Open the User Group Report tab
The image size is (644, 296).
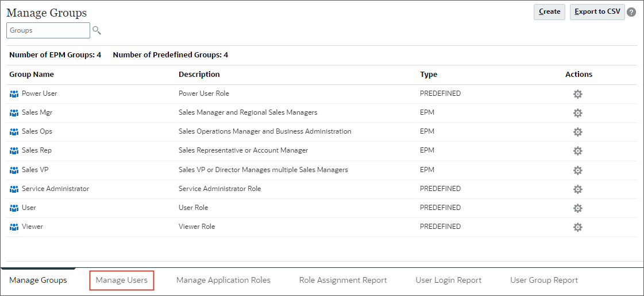(x=544, y=281)
